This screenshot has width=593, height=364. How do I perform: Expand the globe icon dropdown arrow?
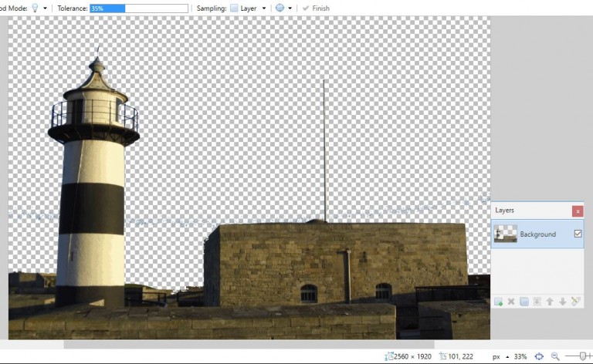(x=290, y=8)
